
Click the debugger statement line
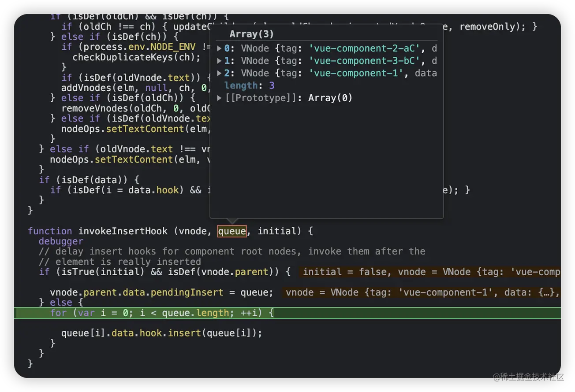click(x=61, y=241)
